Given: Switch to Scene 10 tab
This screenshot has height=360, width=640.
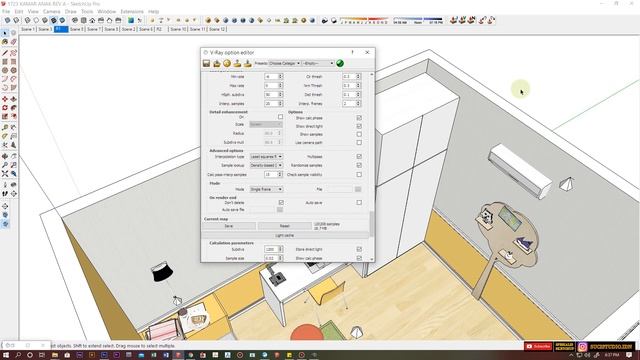Looking at the screenshot, I should (x=178, y=29).
